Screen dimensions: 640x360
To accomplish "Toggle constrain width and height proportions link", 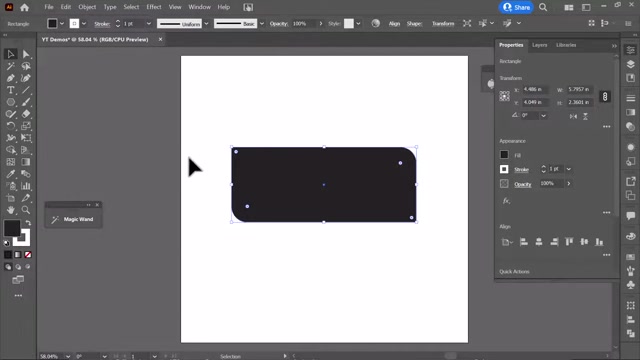I will click(605, 96).
